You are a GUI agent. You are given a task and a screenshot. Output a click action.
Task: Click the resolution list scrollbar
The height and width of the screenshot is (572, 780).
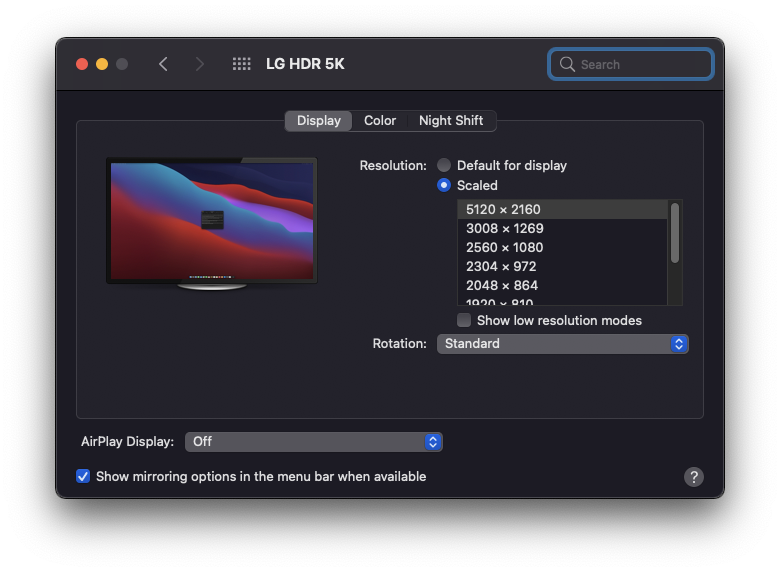click(675, 233)
